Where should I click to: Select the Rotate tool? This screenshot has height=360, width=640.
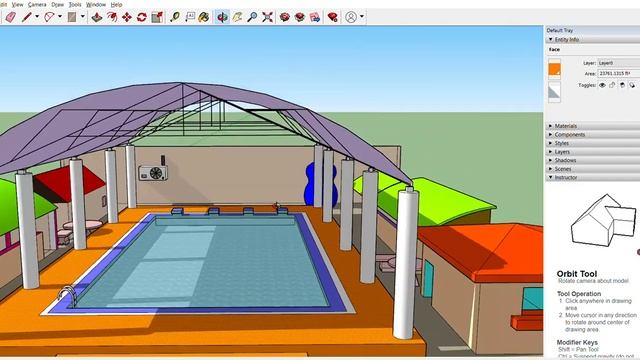(142, 17)
